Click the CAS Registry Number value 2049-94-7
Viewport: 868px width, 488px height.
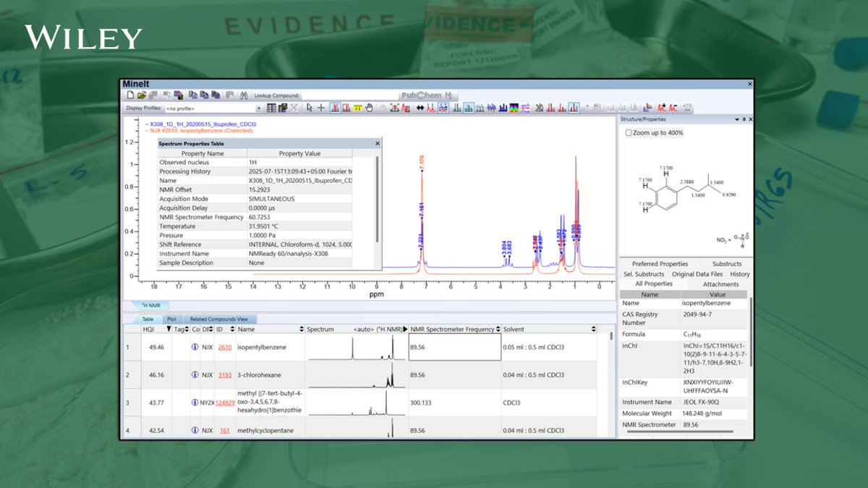coord(697,314)
